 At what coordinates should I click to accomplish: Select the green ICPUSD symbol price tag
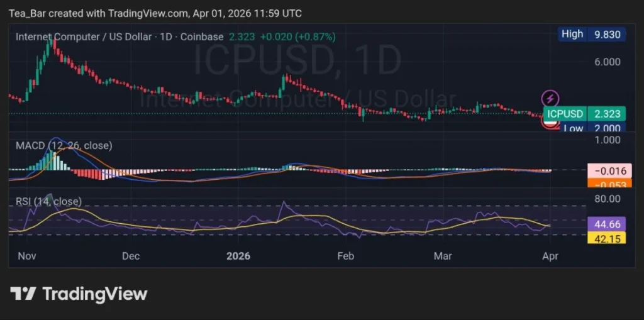click(565, 114)
